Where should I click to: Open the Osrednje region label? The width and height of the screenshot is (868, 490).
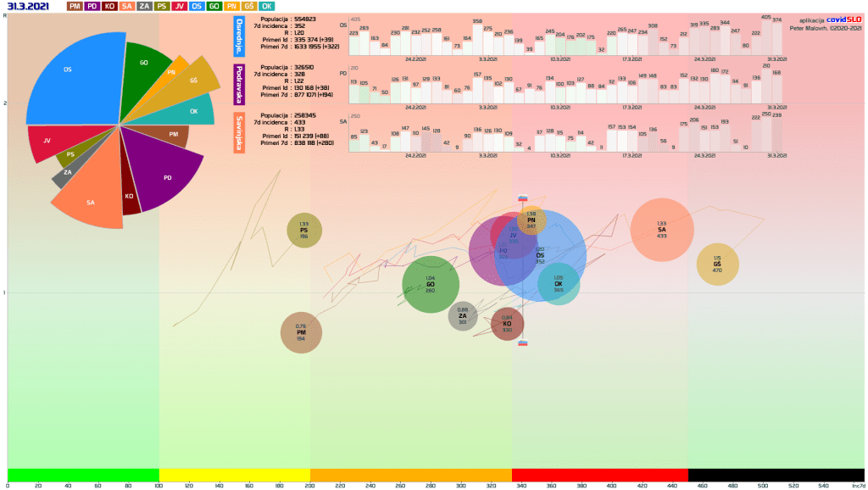[239, 36]
